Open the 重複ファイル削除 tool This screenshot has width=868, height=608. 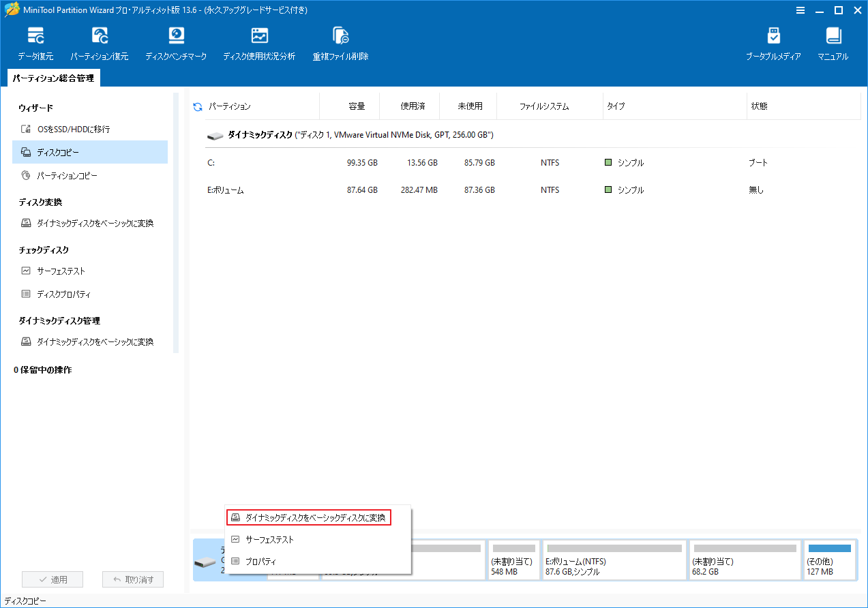pyautogui.click(x=340, y=44)
